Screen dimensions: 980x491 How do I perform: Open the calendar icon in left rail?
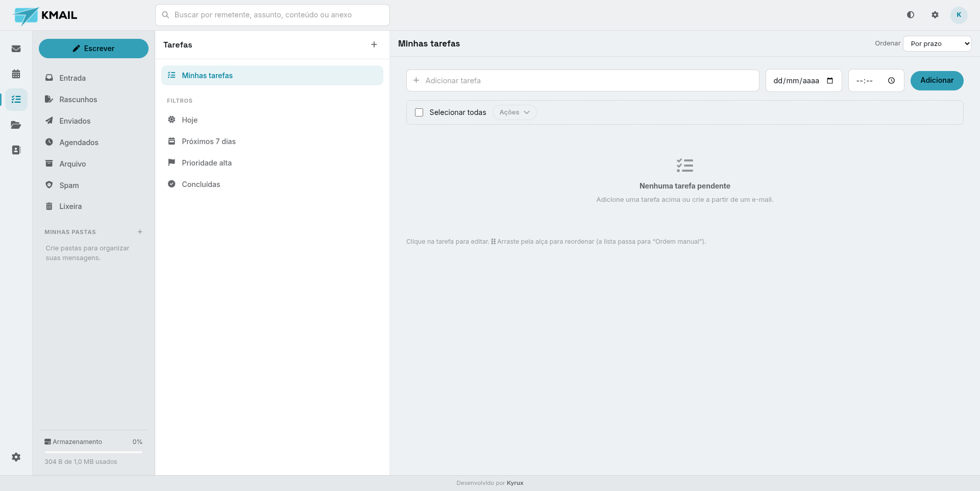(16, 74)
